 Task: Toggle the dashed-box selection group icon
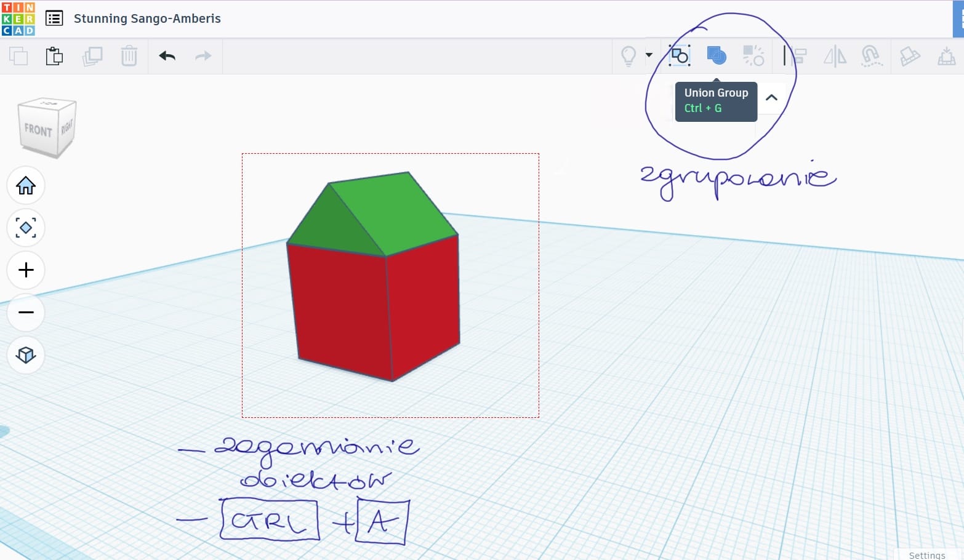coord(679,56)
